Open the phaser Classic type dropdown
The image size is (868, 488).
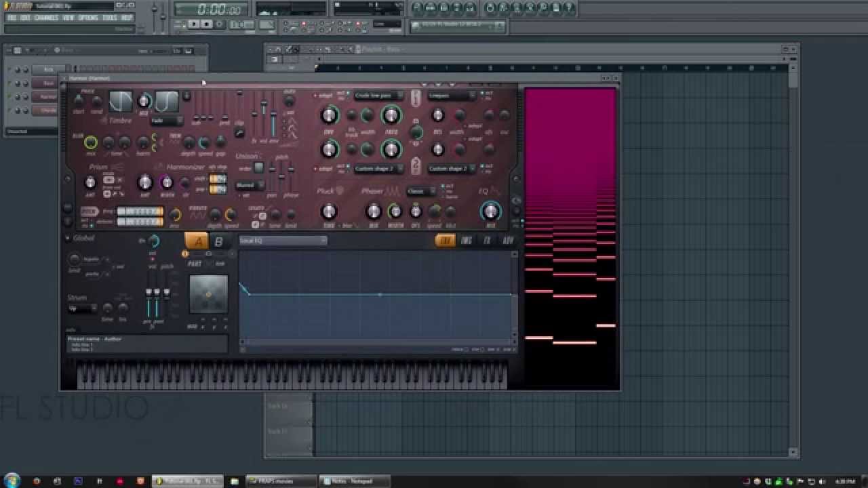tap(421, 191)
